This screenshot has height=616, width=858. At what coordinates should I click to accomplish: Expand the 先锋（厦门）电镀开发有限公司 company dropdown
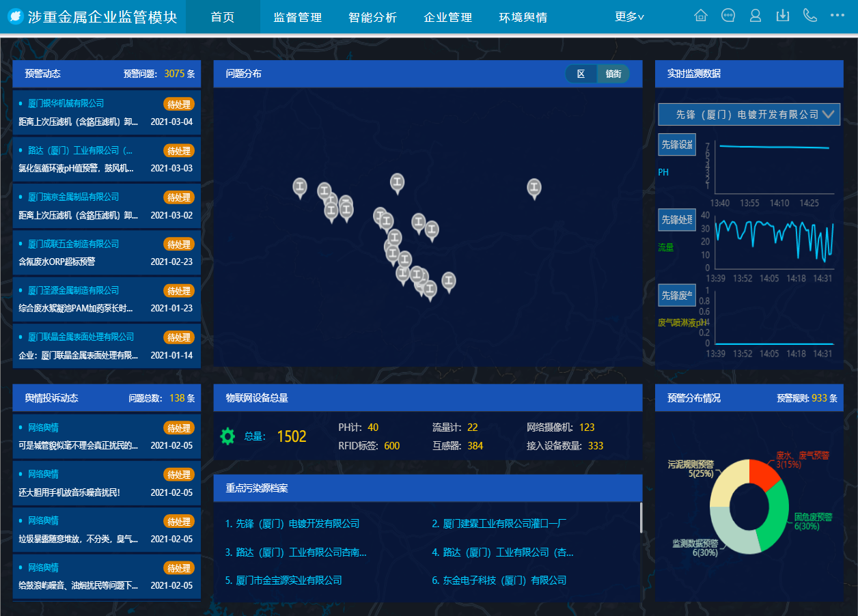(749, 115)
